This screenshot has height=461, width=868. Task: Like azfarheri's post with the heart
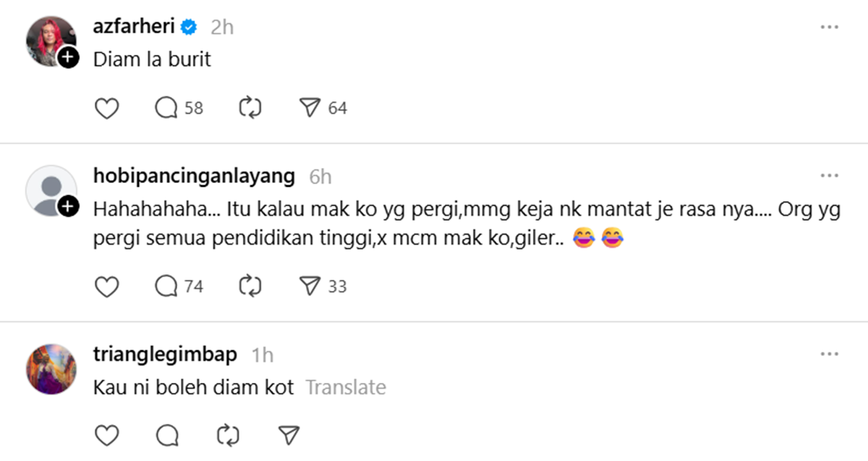(x=107, y=109)
